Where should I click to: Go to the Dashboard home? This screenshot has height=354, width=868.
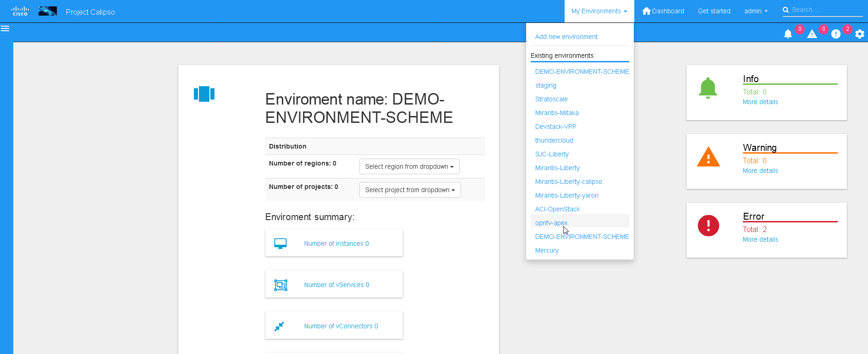tap(663, 11)
